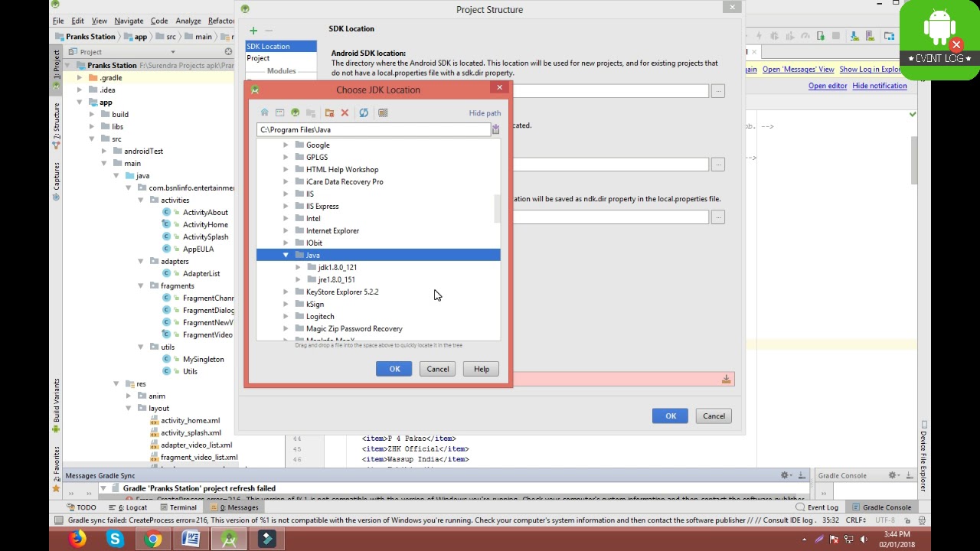Open the Analyze menu

(188, 21)
